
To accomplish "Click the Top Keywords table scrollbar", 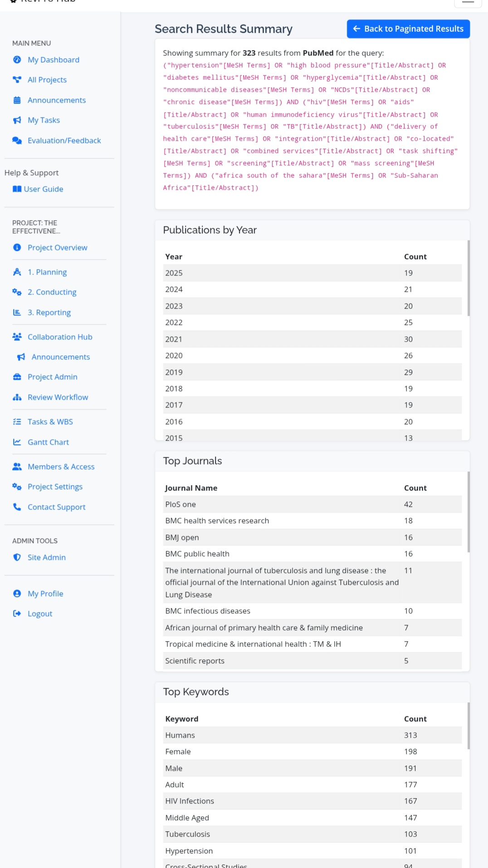I will pyautogui.click(x=468, y=726).
